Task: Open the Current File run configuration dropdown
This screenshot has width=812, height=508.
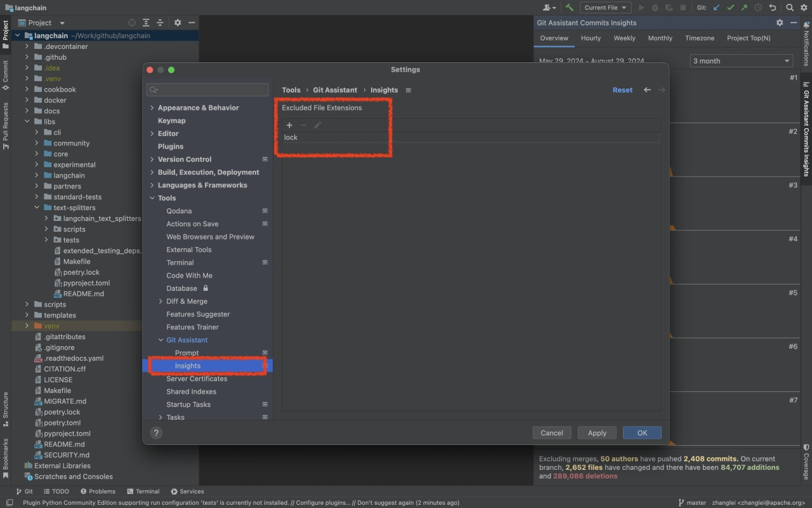Action: point(605,8)
